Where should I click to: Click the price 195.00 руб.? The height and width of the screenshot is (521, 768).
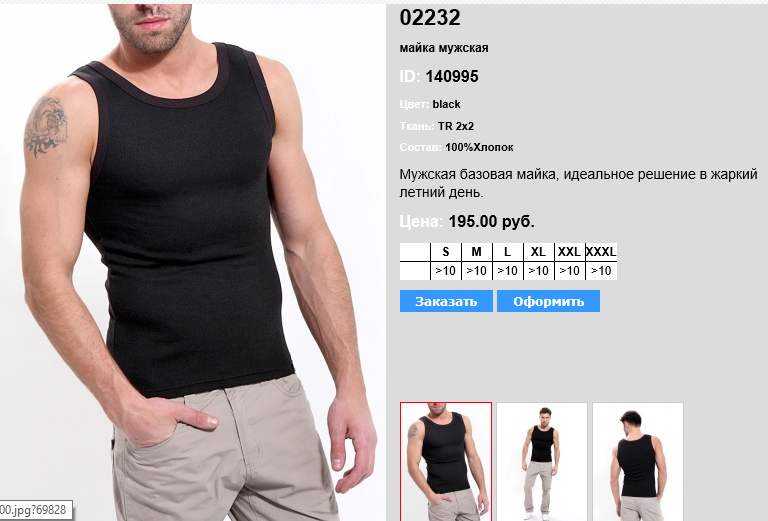pyautogui.click(x=491, y=221)
